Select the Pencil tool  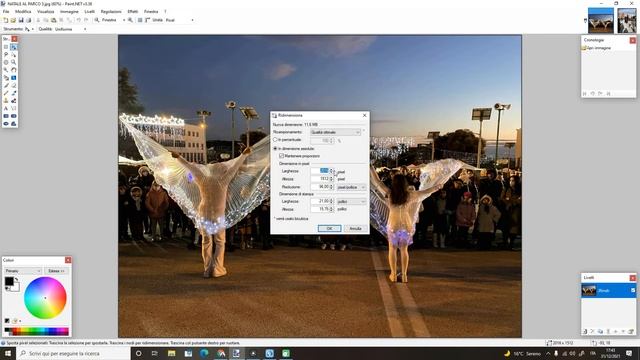[x=6, y=93]
